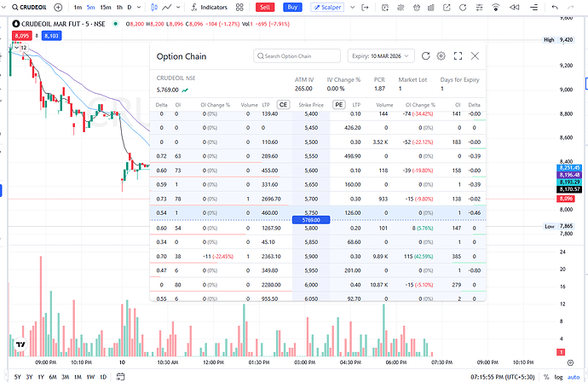Toggle PE column selector
This screenshot has width=588, height=382.
pos(338,105)
